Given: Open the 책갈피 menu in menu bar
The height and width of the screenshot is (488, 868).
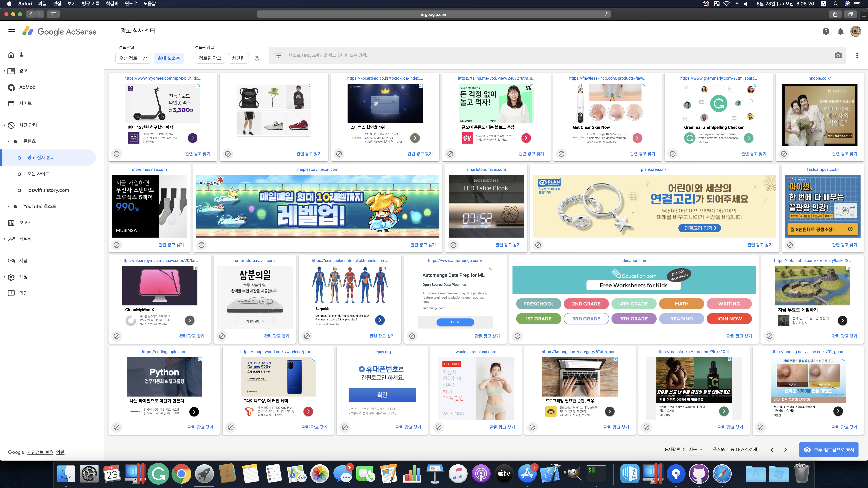Looking at the screenshot, I should (x=112, y=4).
